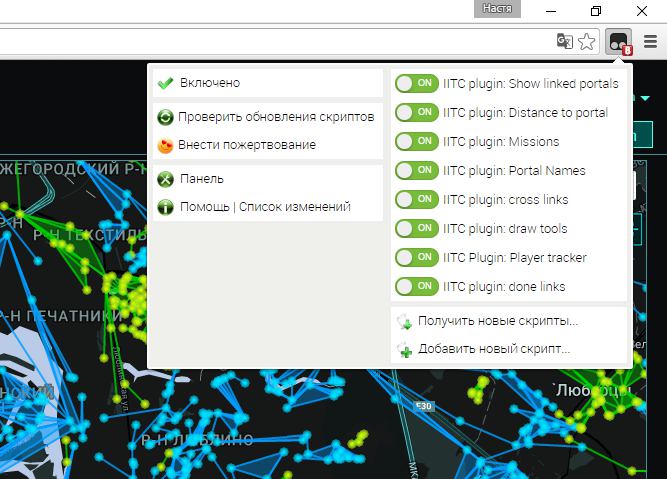
Task: Open IITC plugin: cross links label
Action: (x=506, y=200)
